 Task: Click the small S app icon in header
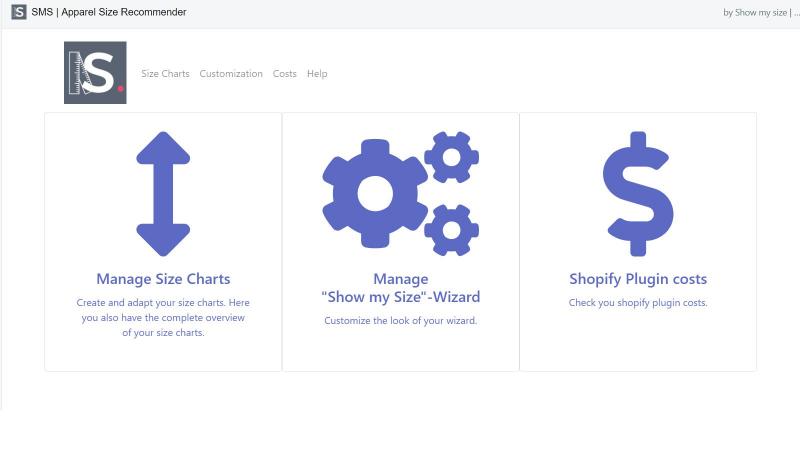pyautogui.click(x=19, y=12)
